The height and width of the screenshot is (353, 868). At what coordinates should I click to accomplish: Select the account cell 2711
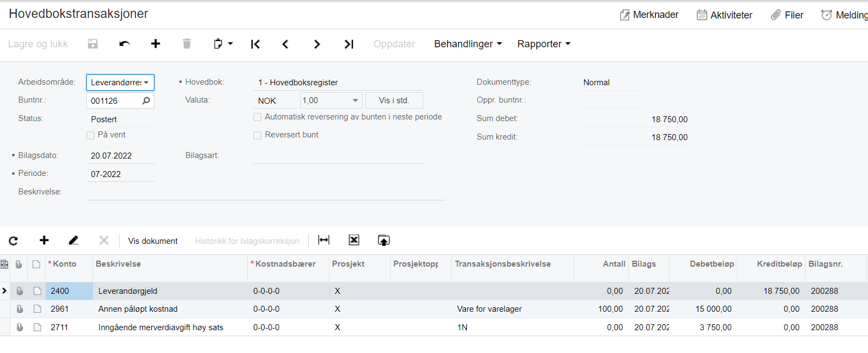click(x=69, y=327)
